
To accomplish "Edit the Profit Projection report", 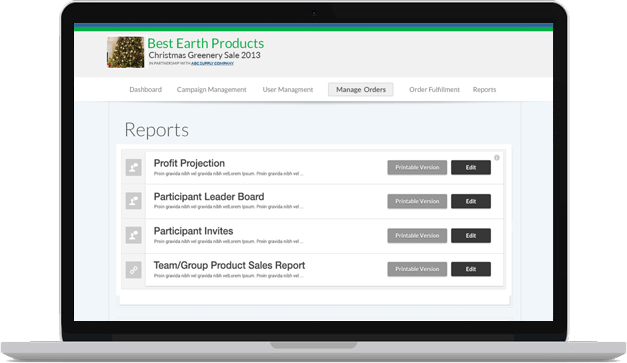I will coord(471,168).
